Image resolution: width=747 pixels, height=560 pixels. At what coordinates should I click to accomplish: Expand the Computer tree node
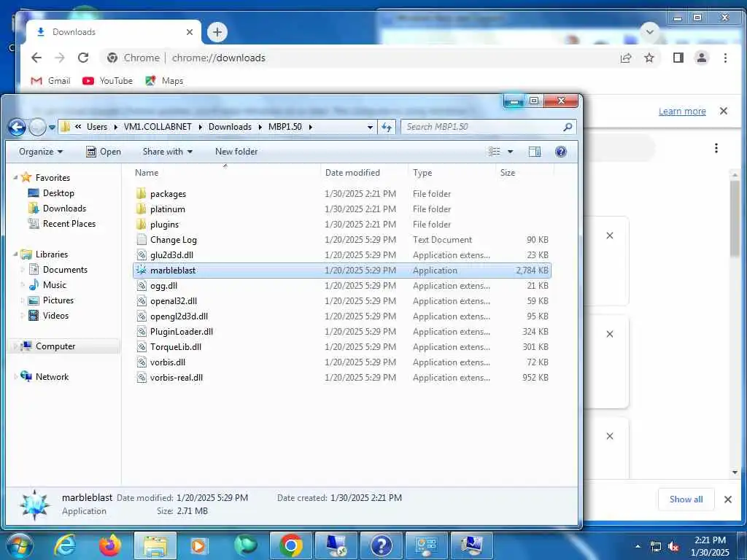15,346
